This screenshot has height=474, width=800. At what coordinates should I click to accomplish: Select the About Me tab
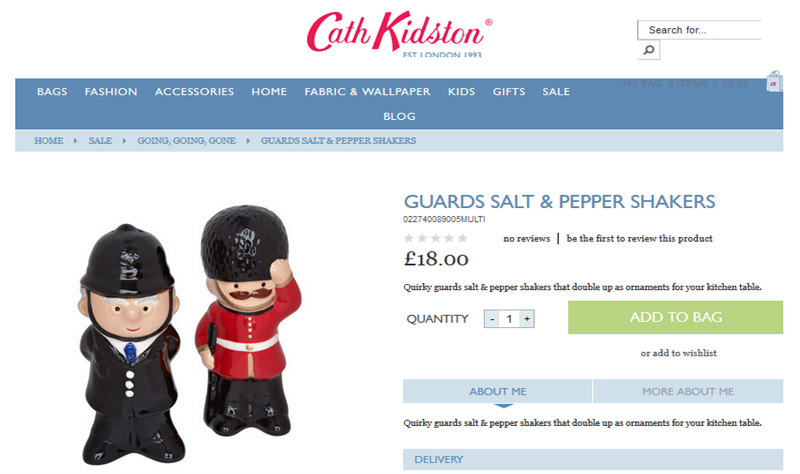(497, 391)
